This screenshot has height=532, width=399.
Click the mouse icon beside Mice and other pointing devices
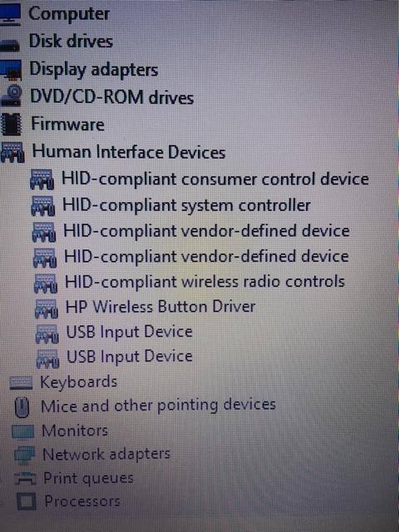[x=22, y=407]
